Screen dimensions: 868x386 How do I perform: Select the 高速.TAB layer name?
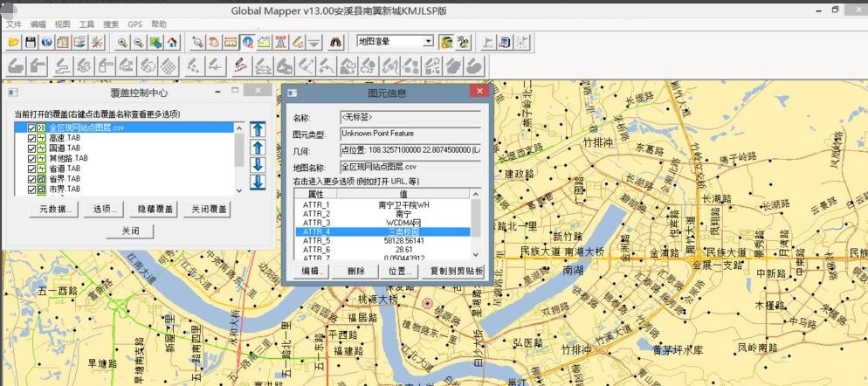click(x=65, y=138)
